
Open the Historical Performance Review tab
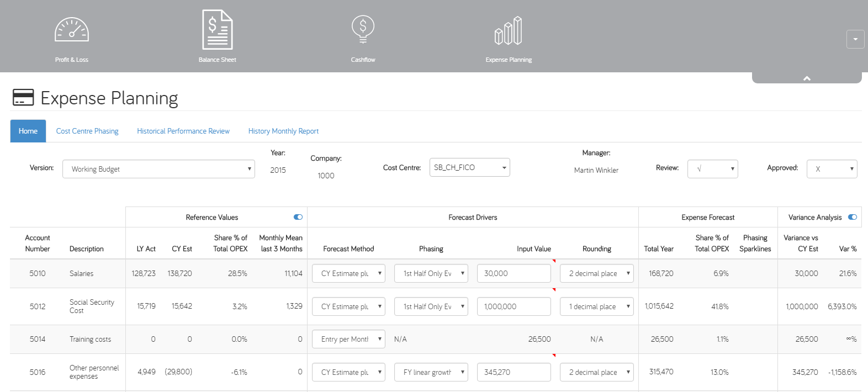(183, 131)
